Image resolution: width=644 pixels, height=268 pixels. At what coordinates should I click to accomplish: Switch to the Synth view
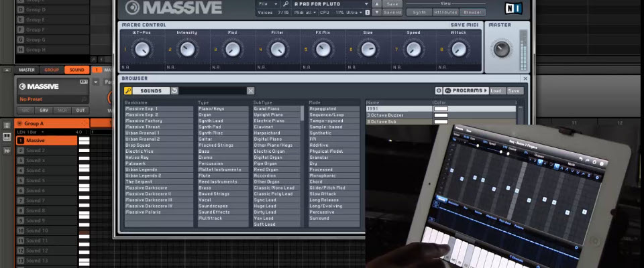(x=419, y=13)
